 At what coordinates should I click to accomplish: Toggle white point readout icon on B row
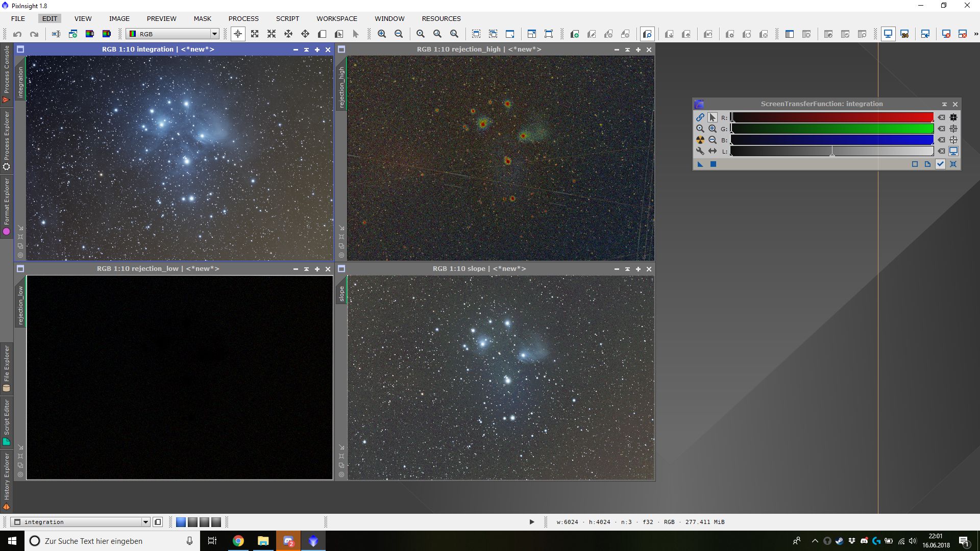pos(953,140)
